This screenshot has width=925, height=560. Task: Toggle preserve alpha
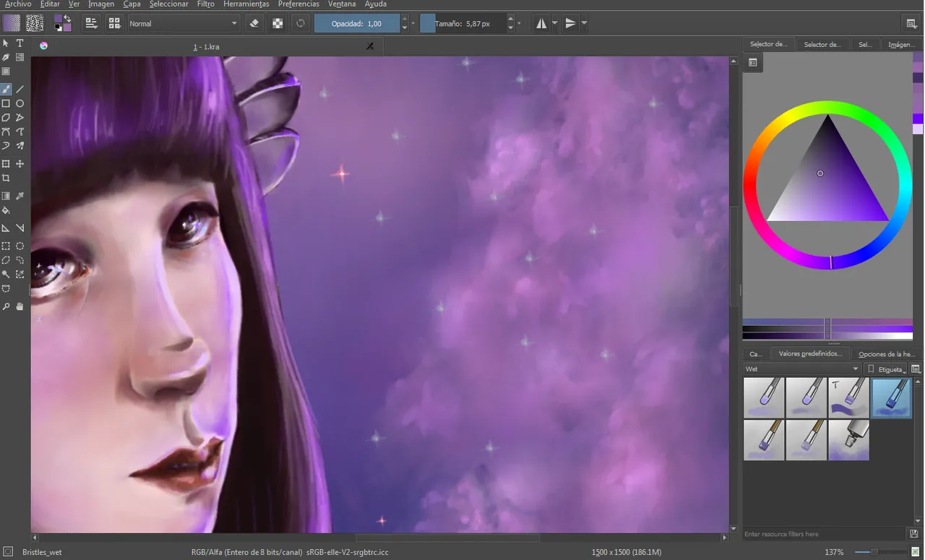coord(277,23)
